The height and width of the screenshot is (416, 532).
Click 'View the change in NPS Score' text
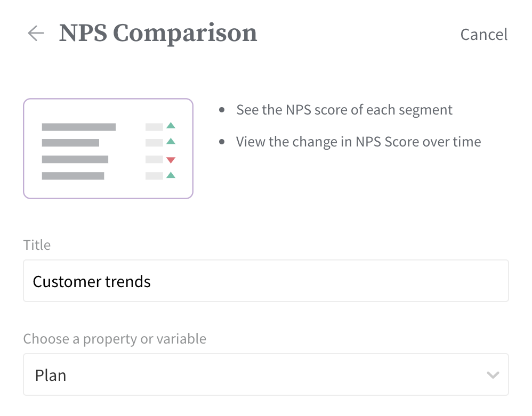(358, 142)
